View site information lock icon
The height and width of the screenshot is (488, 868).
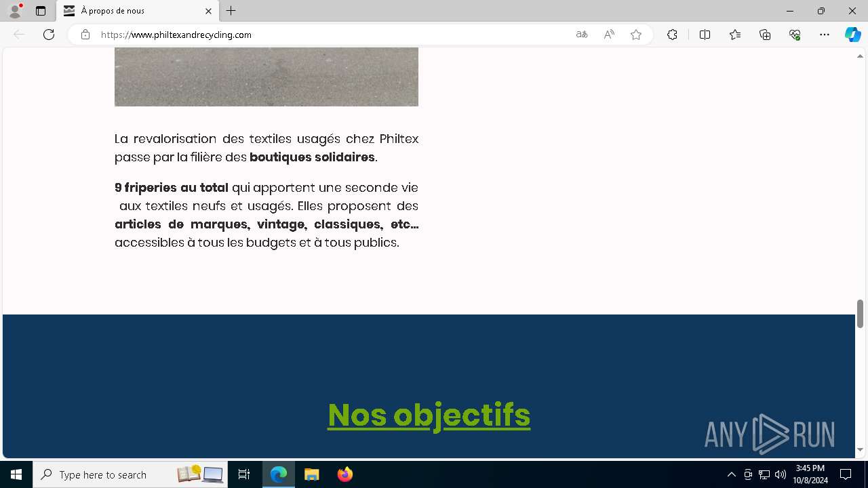point(85,35)
